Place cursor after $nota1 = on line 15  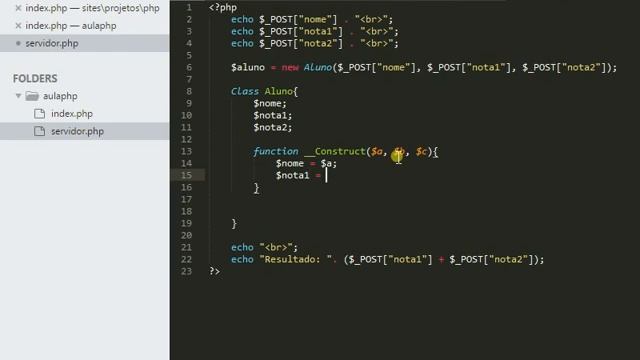click(x=326, y=176)
